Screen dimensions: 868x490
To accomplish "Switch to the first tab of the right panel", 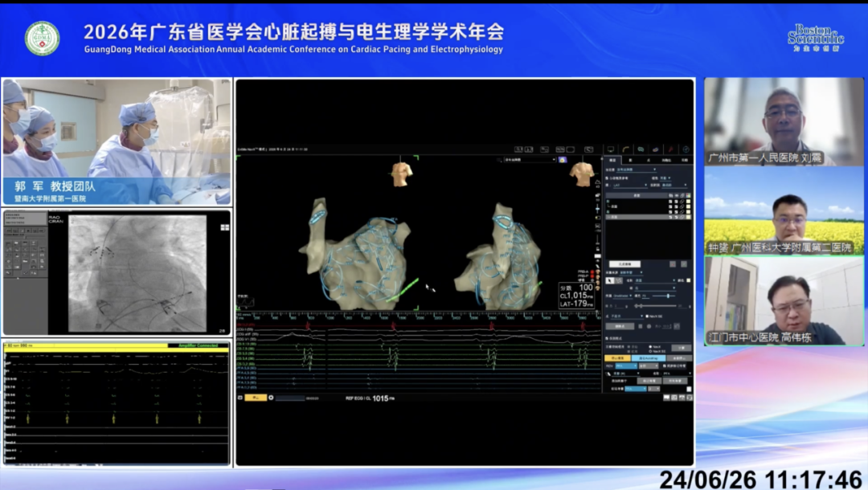I will click(612, 161).
